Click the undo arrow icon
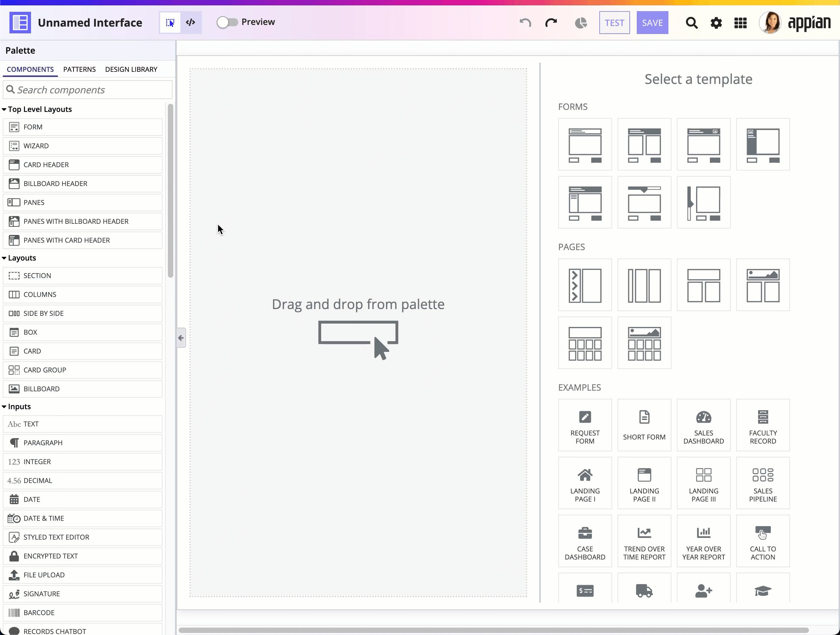The height and width of the screenshot is (635, 840). (525, 23)
